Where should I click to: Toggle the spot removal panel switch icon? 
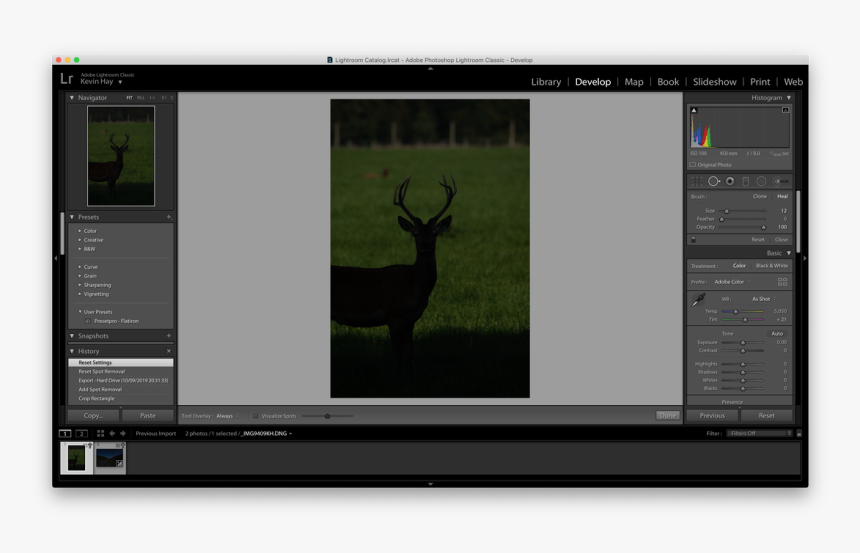[693, 240]
